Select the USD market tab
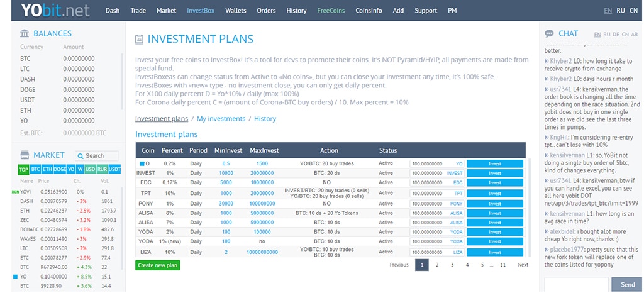The image size is (644, 293). click(91, 169)
